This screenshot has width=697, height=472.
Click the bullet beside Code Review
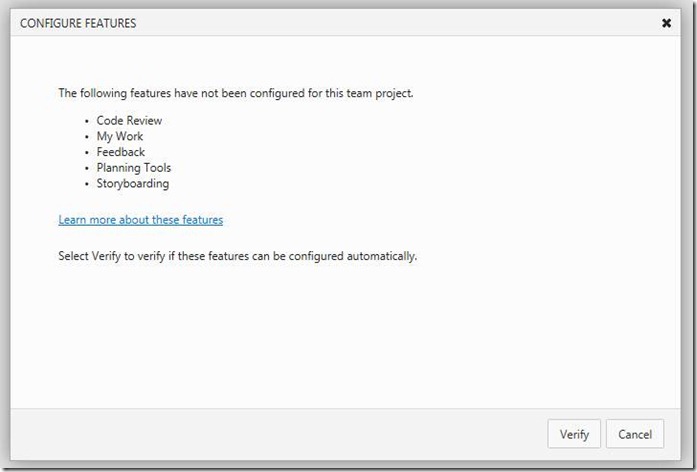[87, 121]
